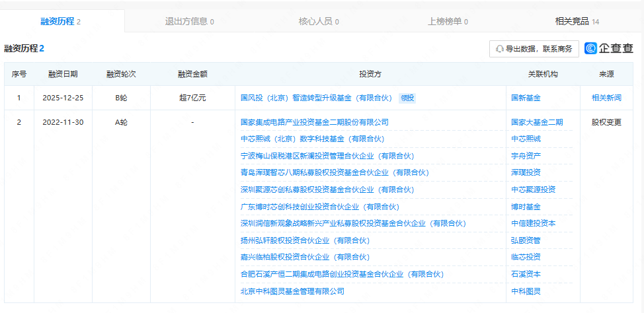Open 扬州弘轩股权投资合伙企业 investor link
The height and width of the screenshot is (313, 644).
tap(305, 240)
